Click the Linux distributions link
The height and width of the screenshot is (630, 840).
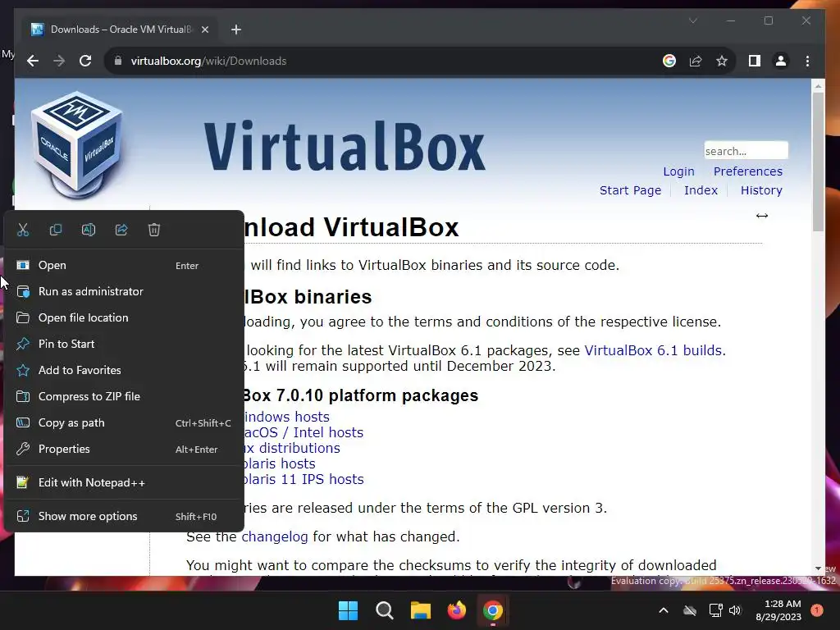tap(292, 448)
